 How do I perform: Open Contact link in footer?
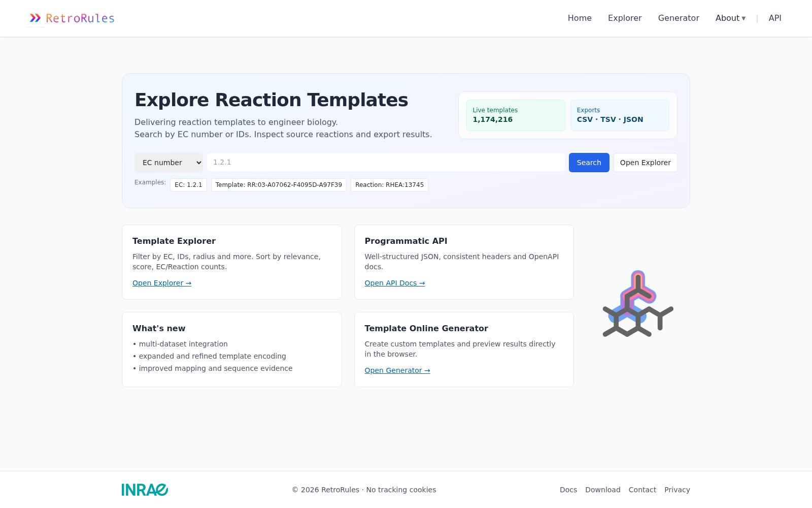coord(642,490)
